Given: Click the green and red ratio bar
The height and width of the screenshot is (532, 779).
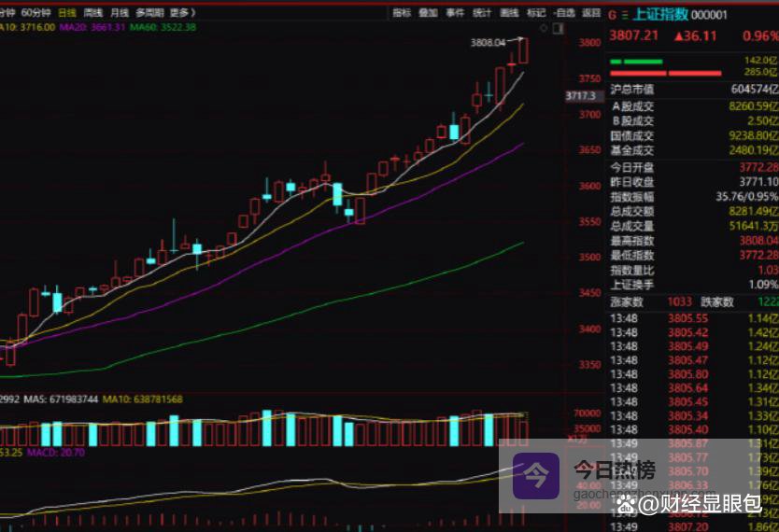Looking at the screenshot, I should [665, 67].
